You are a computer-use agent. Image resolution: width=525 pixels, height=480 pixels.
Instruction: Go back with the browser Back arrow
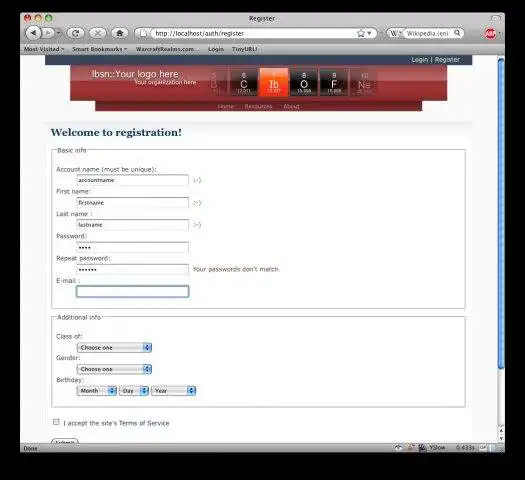(33, 33)
